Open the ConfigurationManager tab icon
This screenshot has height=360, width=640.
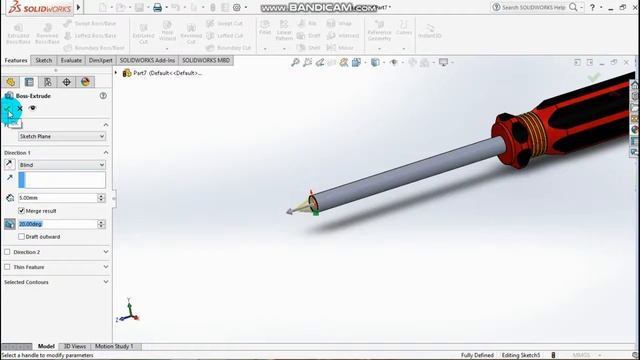click(x=48, y=82)
